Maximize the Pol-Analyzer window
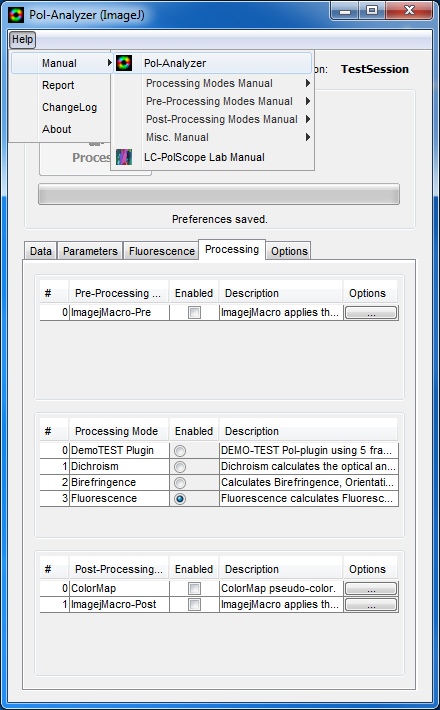Viewport: 440px width, 710px height. (x=372, y=10)
